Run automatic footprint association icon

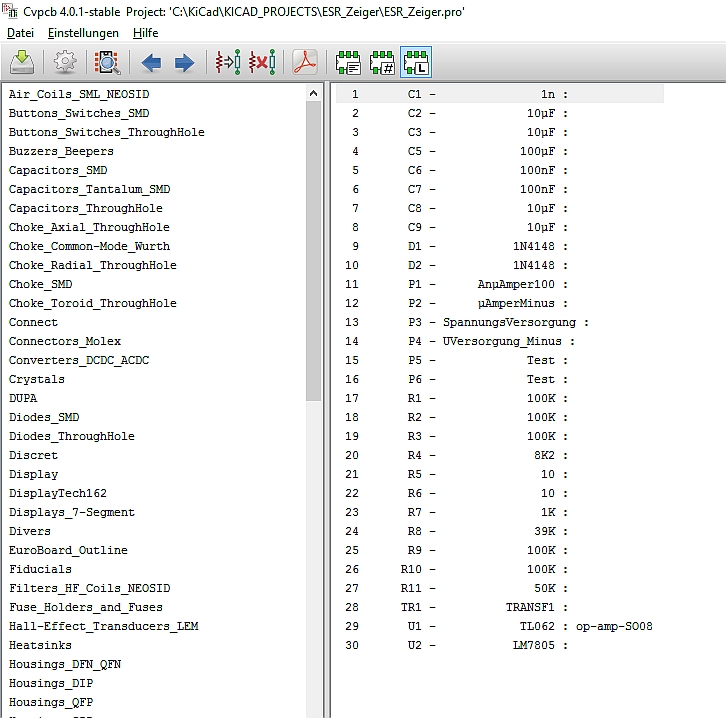point(228,62)
